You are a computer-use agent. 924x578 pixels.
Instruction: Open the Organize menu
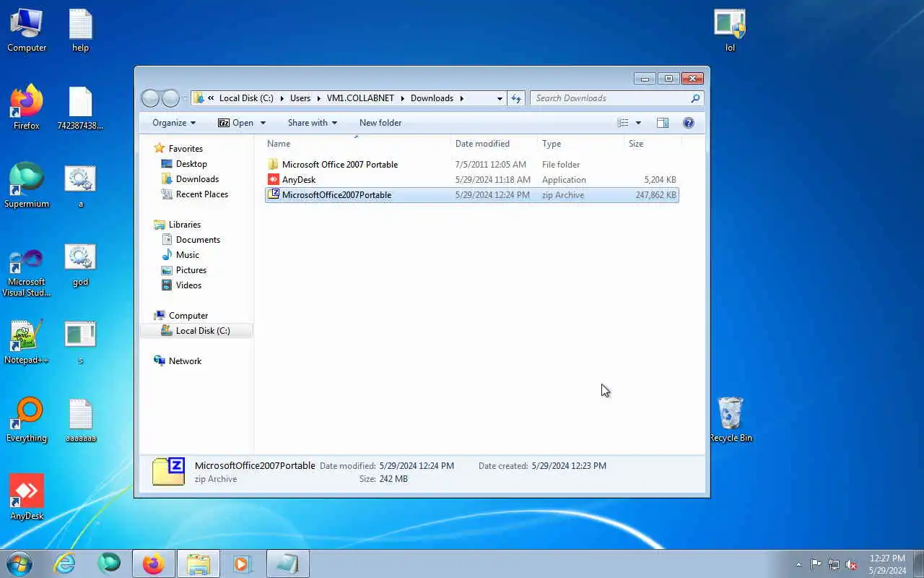click(x=174, y=123)
